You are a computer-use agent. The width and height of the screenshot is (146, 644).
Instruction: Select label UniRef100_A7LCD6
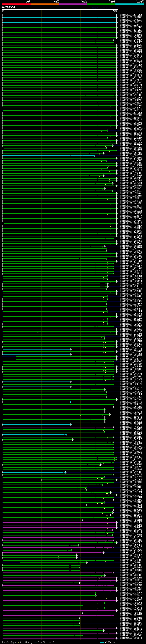coord(131,27)
